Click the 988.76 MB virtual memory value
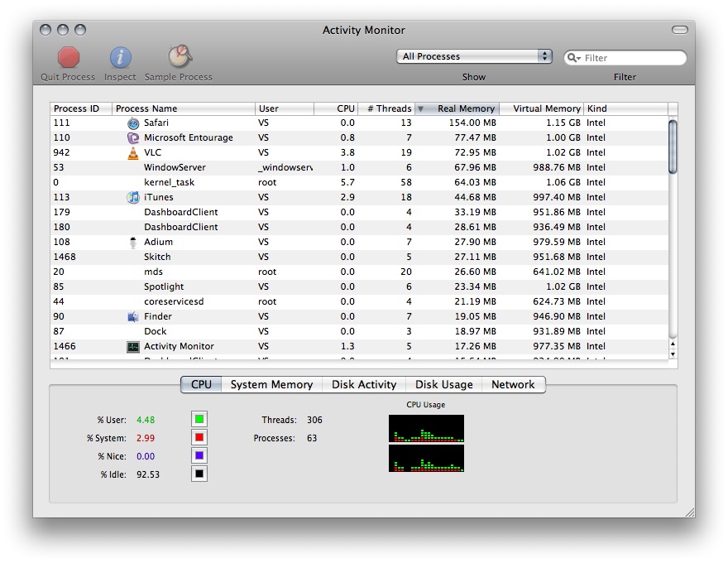Screen dimensions: 728x563 [x=557, y=168]
